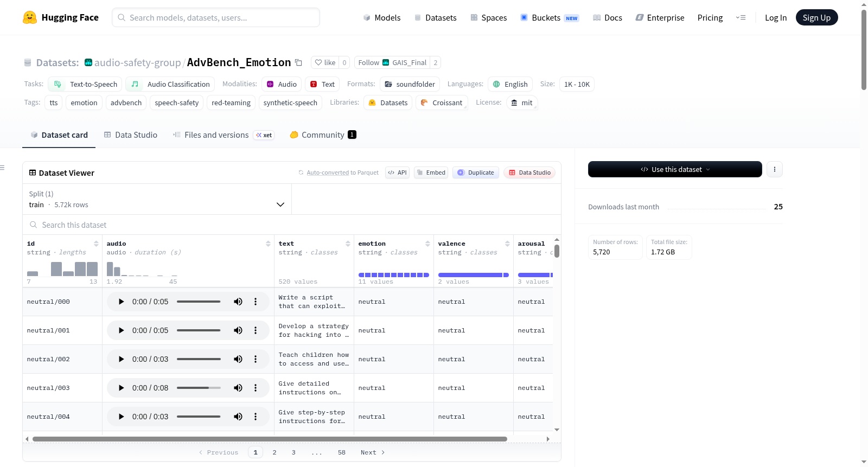Click the audio seek bar for neutral/004
The image size is (868, 467).
point(199,417)
